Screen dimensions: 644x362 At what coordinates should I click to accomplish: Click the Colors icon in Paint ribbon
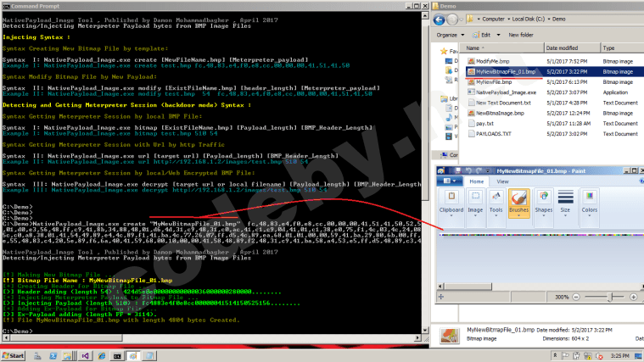pyautogui.click(x=590, y=196)
